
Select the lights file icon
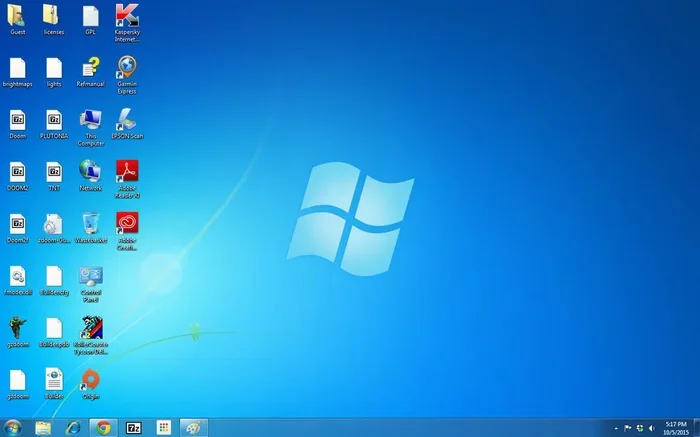coord(54,68)
